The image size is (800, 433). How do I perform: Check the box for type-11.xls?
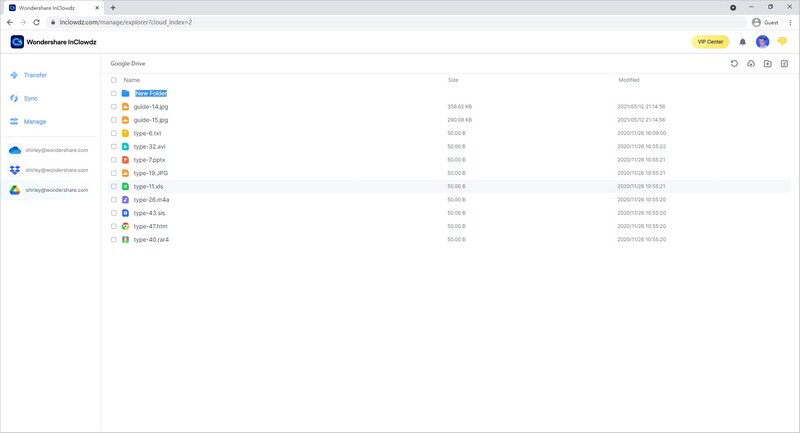(x=114, y=186)
